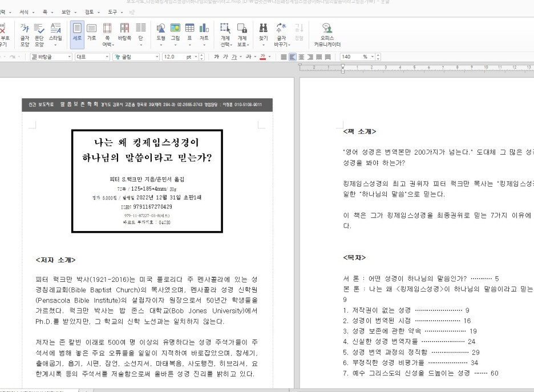The height and width of the screenshot is (392, 534).
Task: Select 가로 landscape page orientation
Action: [92, 31]
